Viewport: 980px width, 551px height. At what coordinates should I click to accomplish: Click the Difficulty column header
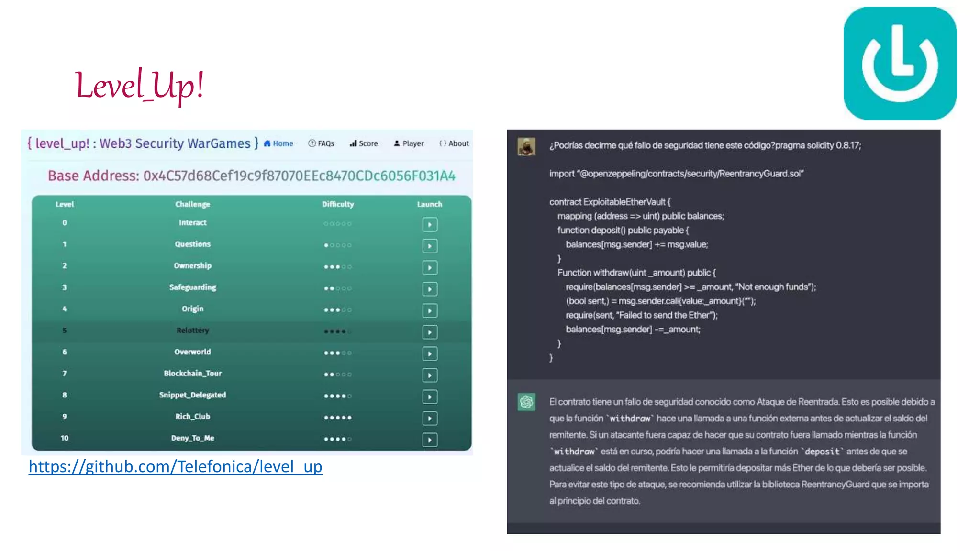coord(338,204)
